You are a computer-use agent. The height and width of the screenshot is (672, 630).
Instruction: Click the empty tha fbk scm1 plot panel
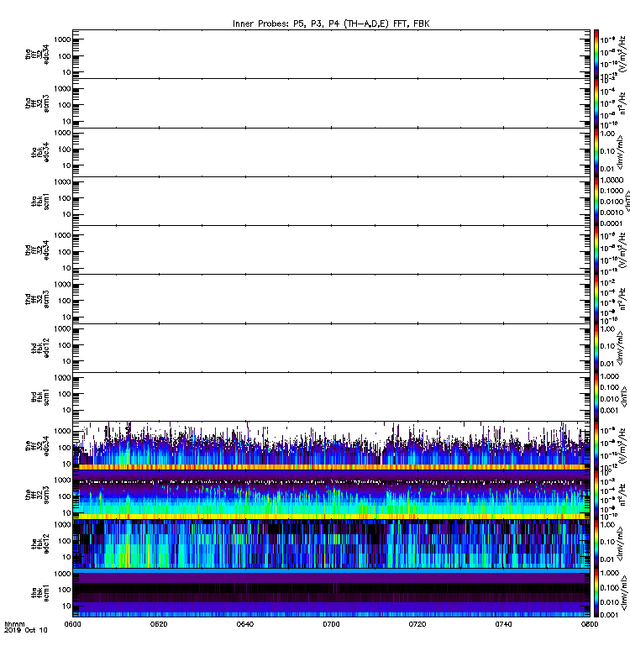pyautogui.click(x=331, y=201)
